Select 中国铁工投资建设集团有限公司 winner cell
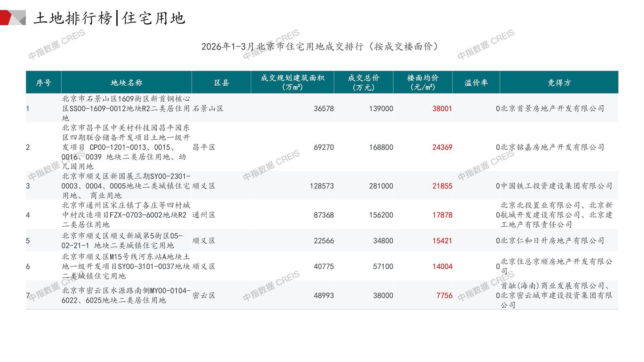This screenshot has width=644, height=362. (556, 186)
